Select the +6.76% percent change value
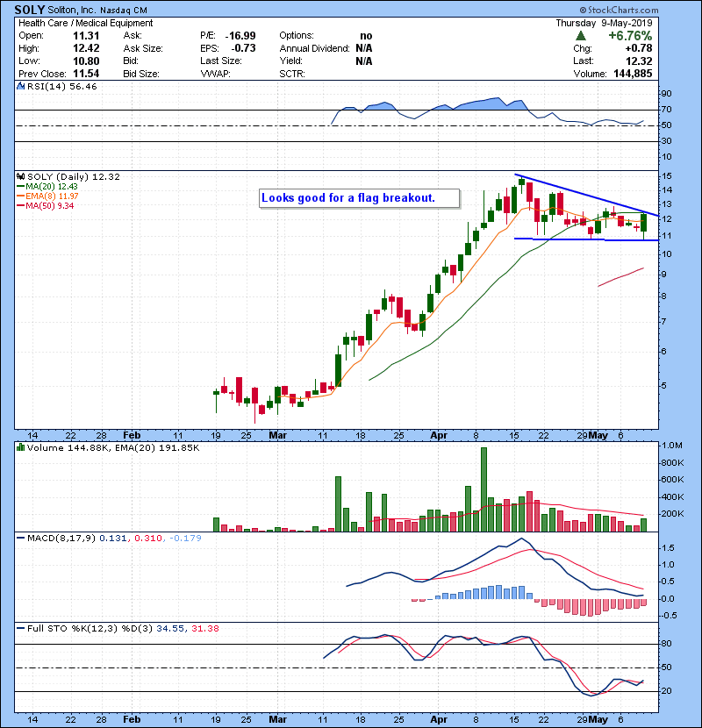Viewport: 702px width, 728px height. tap(630, 36)
